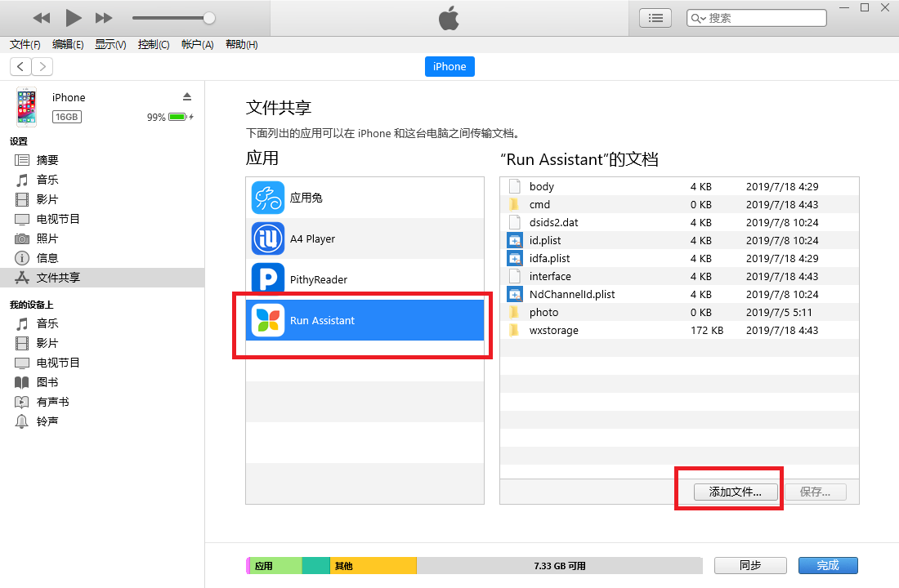Select the NdChannelId.plist file icon

coord(515,295)
